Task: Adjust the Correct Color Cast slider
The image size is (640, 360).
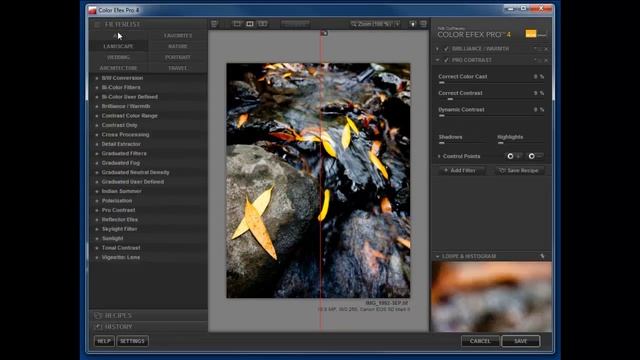Action: (x=491, y=82)
